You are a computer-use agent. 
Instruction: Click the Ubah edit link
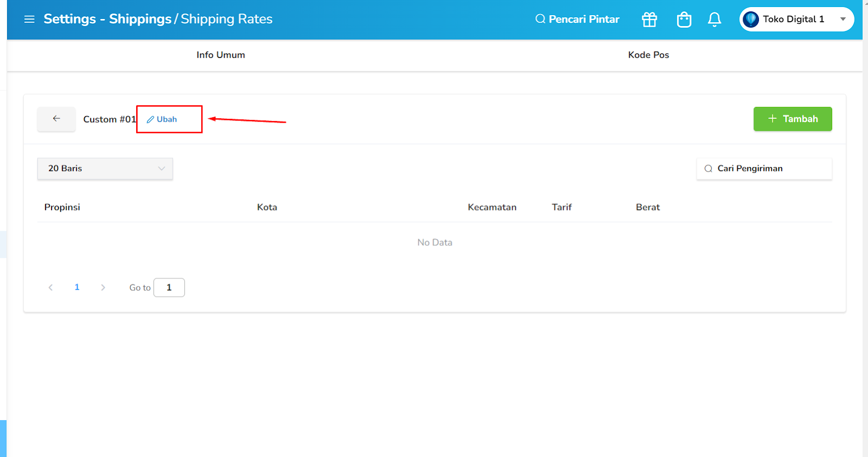[x=162, y=119]
